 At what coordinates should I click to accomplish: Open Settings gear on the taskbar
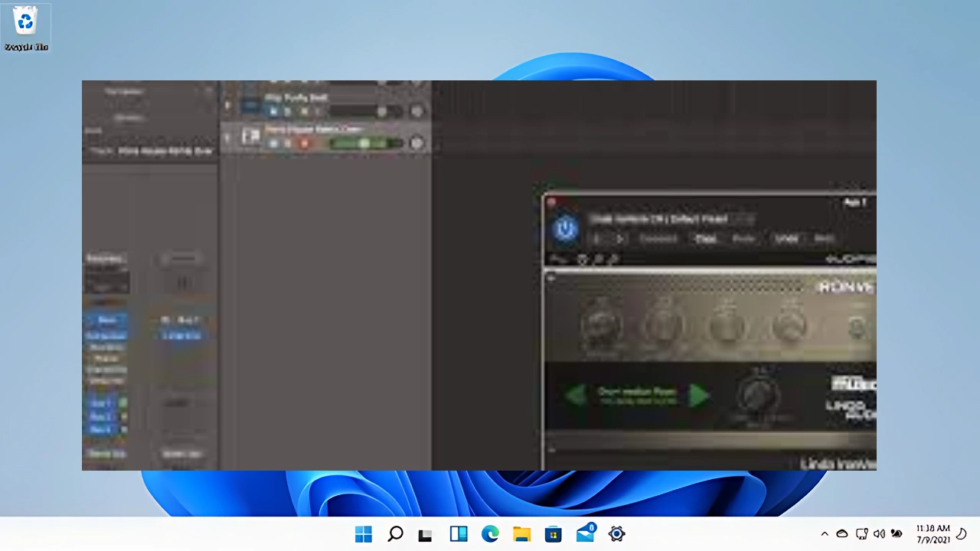[616, 534]
